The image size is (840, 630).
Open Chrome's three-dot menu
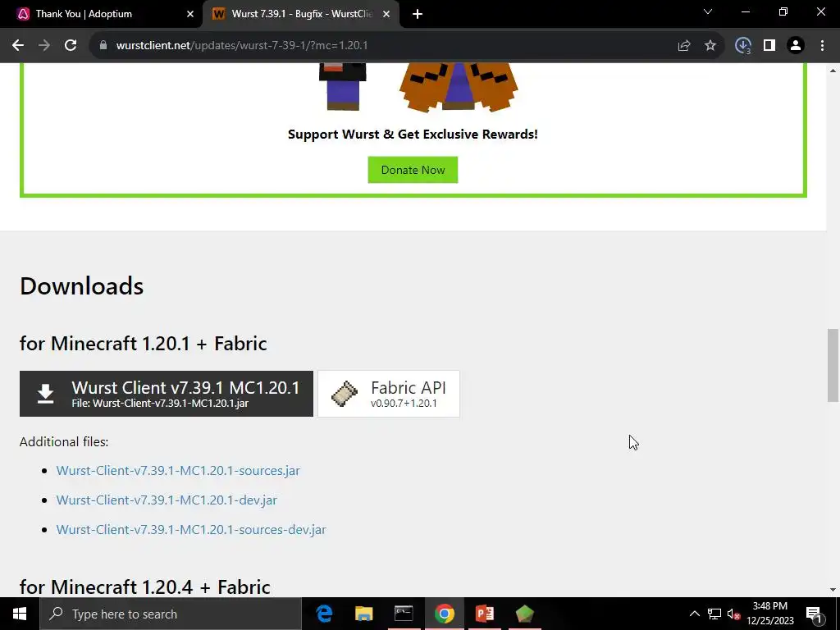(822, 46)
